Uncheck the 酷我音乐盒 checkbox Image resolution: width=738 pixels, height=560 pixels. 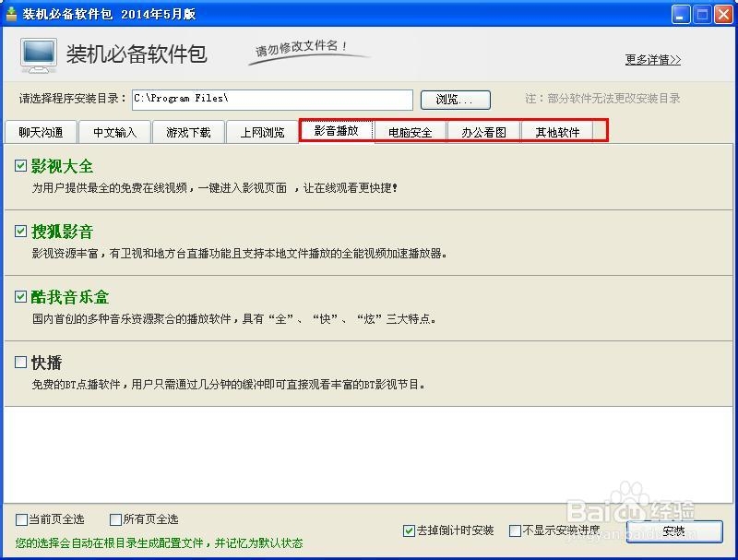pyautogui.click(x=20, y=296)
